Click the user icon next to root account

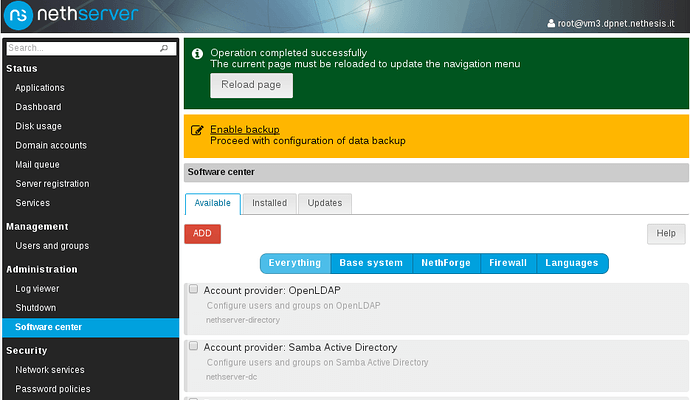551,23
